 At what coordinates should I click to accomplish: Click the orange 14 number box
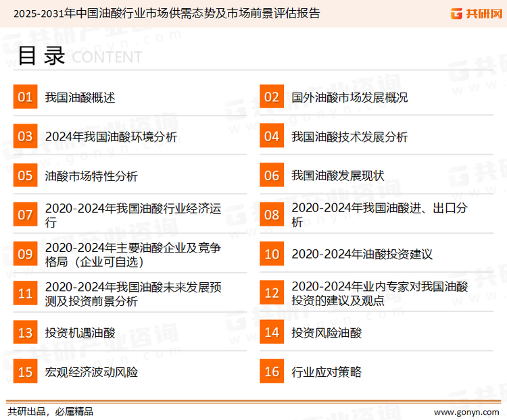[x=272, y=332]
